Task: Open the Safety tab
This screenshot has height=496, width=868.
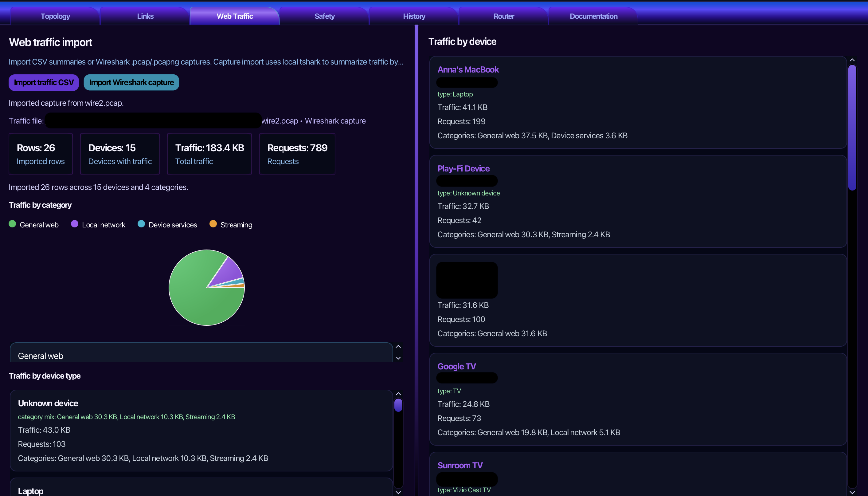Action: [324, 16]
